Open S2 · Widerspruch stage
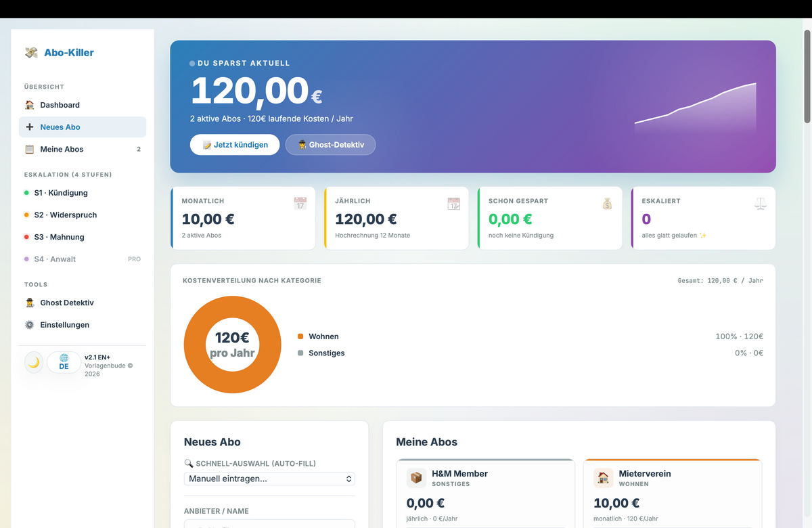This screenshot has height=528, width=812. 83,215
